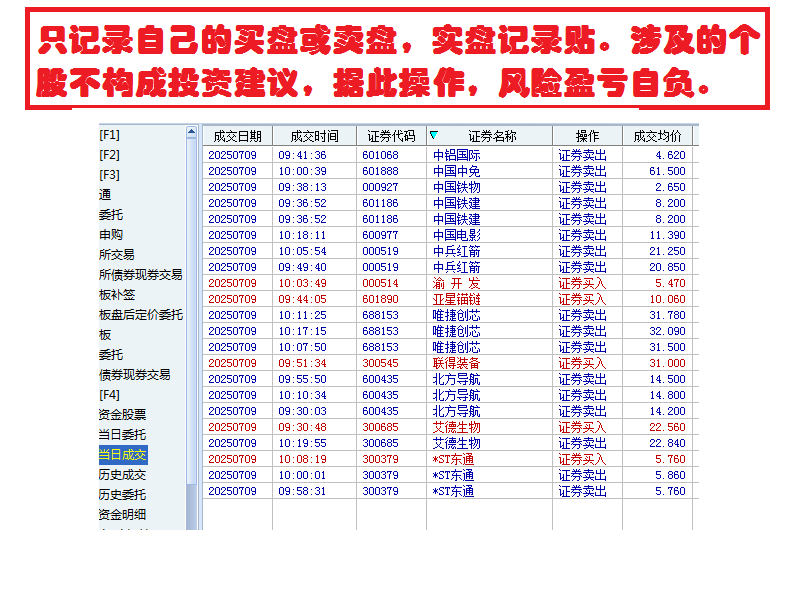This screenshot has height=598, width=797.
Task: Click price cell 32.090
Action: [x=667, y=332]
